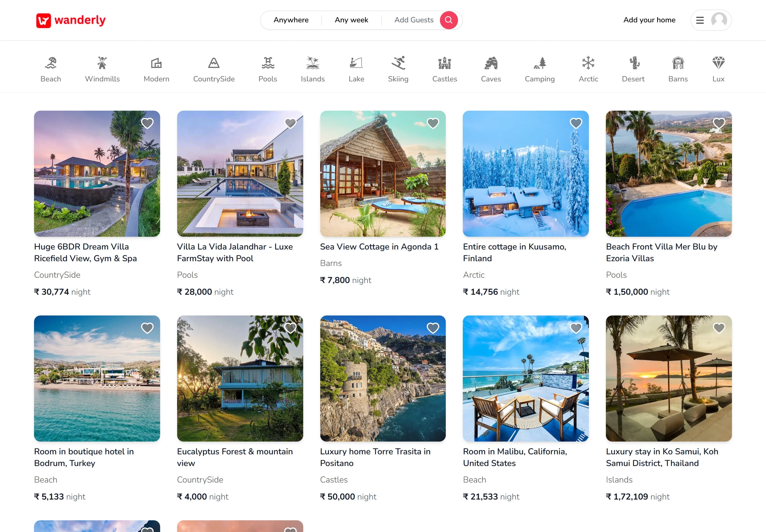766x532 pixels.
Task: Open the Room in boutique hotel Bodrum title
Action: click(84, 457)
